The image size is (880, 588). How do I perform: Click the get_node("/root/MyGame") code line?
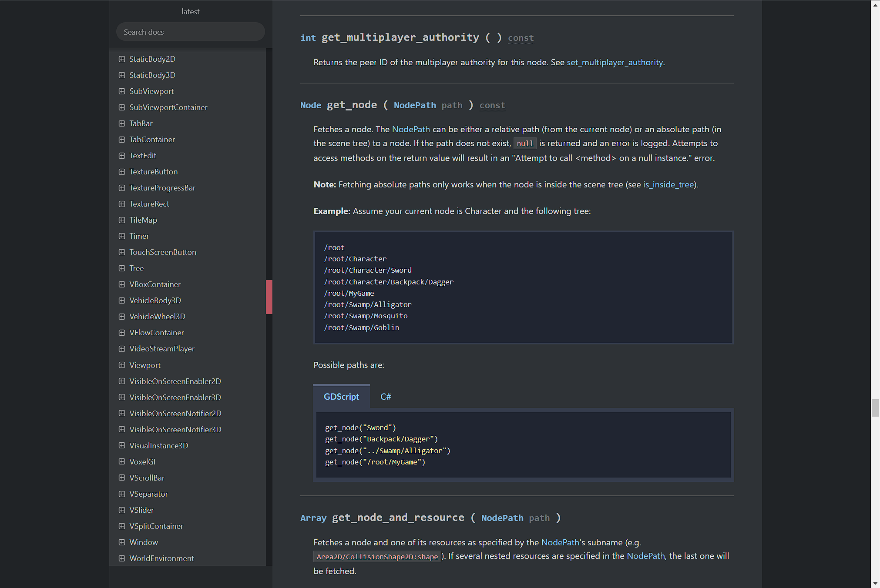(x=375, y=462)
